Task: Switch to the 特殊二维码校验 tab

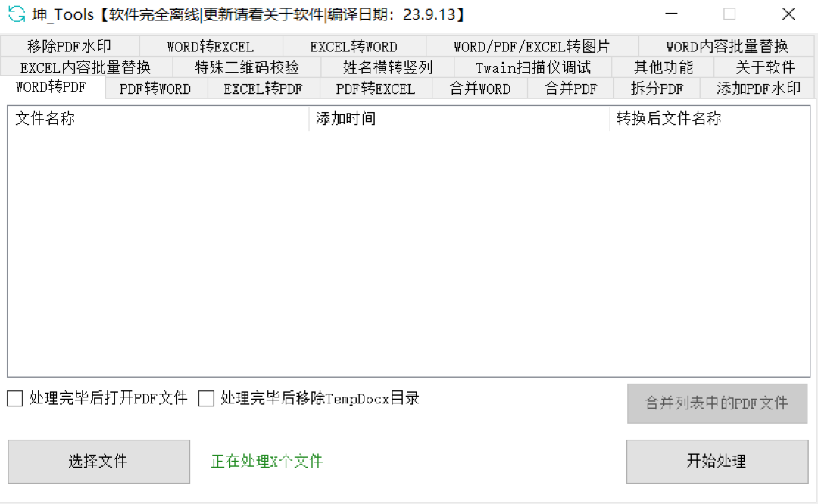Action: (x=247, y=67)
